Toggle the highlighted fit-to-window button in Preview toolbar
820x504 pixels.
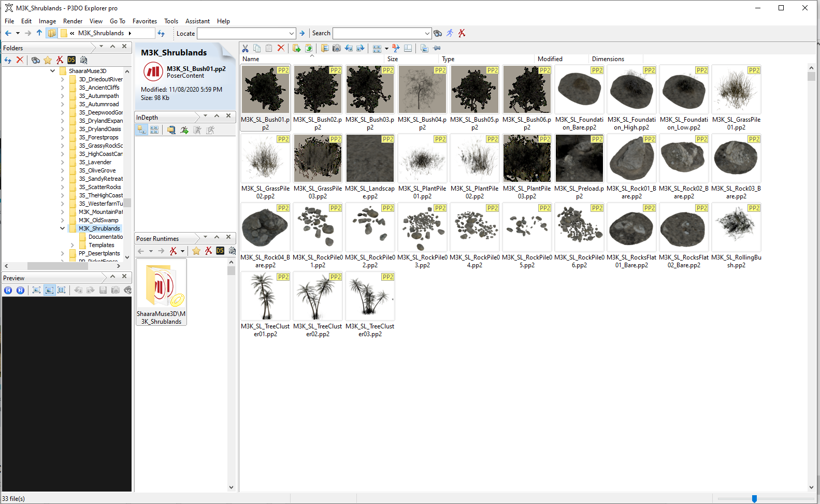coord(49,290)
